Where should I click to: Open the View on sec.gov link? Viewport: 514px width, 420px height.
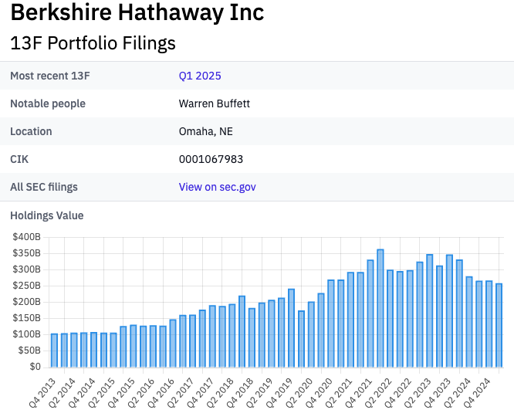pyautogui.click(x=218, y=187)
